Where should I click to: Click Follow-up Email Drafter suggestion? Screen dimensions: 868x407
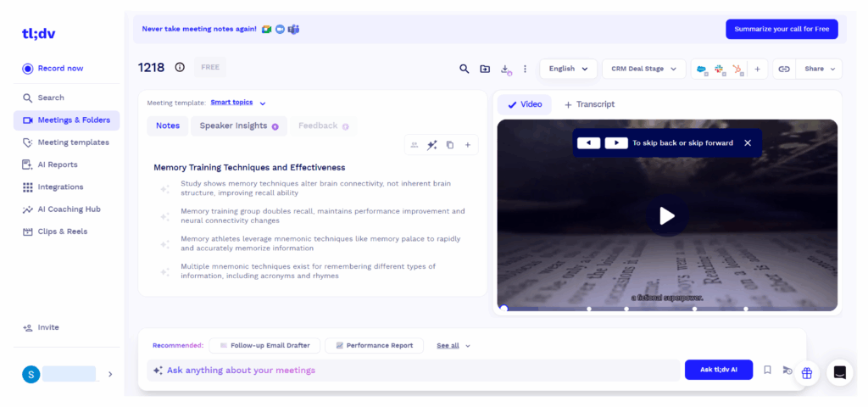point(264,346)
